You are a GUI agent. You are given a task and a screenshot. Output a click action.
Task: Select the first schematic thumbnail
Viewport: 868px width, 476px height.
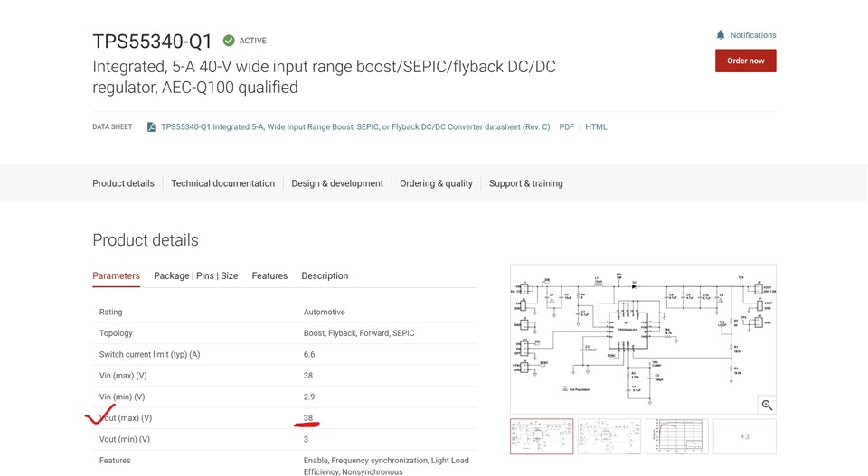tap(542, 437)
